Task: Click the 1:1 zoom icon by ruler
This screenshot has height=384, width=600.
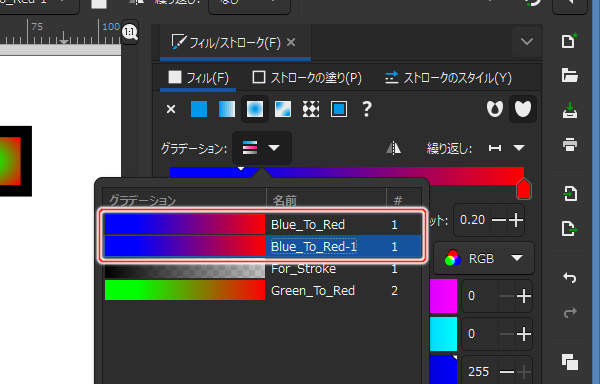Action: click(130, 32)
